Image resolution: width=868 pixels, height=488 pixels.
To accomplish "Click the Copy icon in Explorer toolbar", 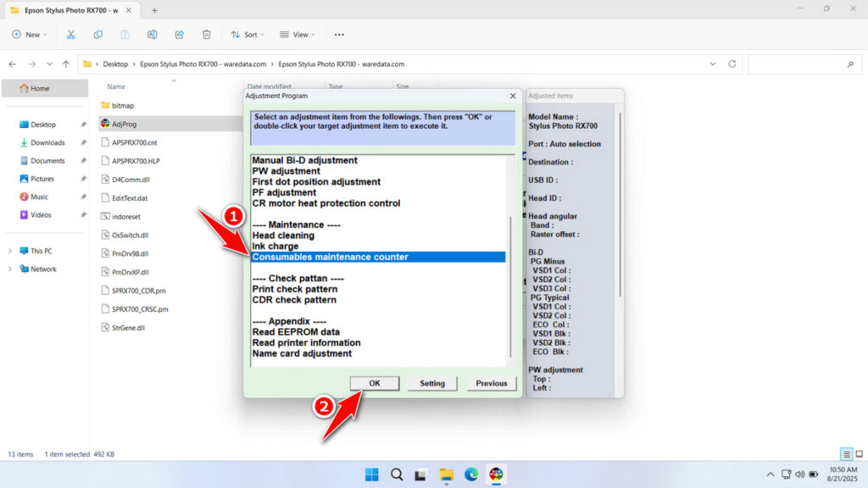I will [x=98, y=34].
